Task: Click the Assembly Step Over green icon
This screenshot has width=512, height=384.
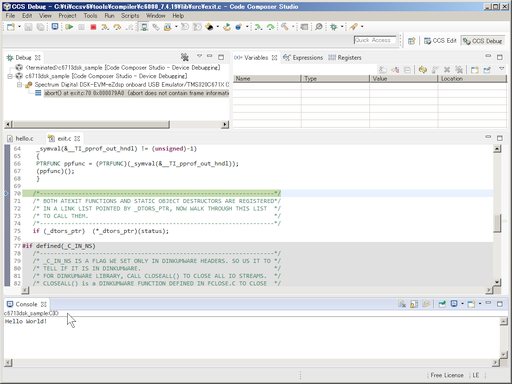Action: [x=270, y=27]
